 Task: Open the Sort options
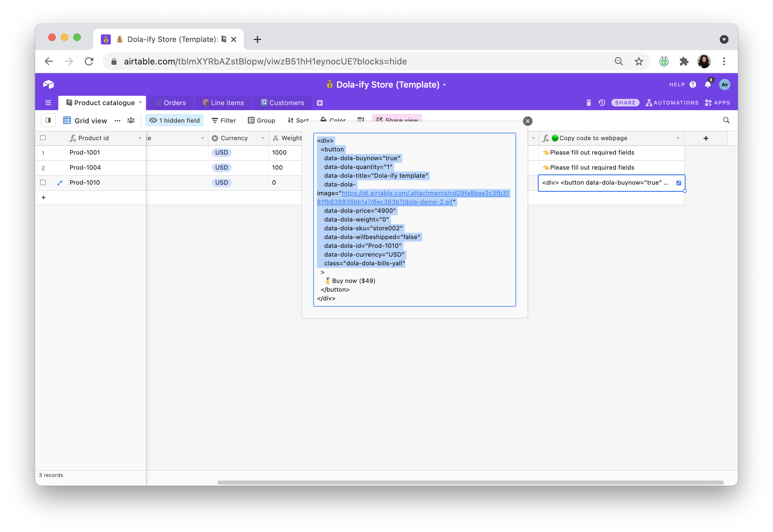point(298,120)
